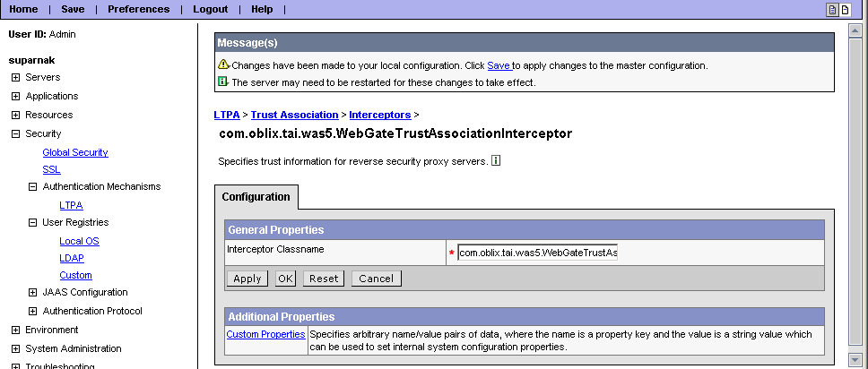The width and height of the screenshot is (868, 369).
Task: Open Help from the top bar
Action: pyautogui.click(x=262, y=9)
